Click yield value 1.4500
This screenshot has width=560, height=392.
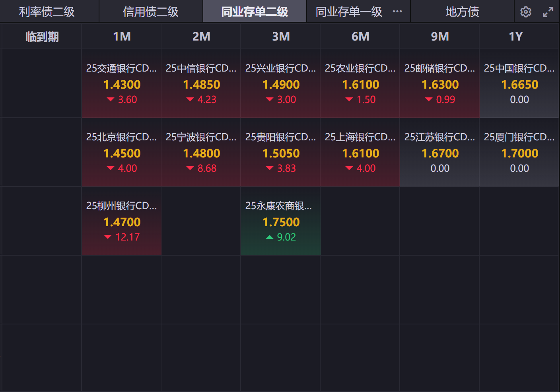(122, 153)
